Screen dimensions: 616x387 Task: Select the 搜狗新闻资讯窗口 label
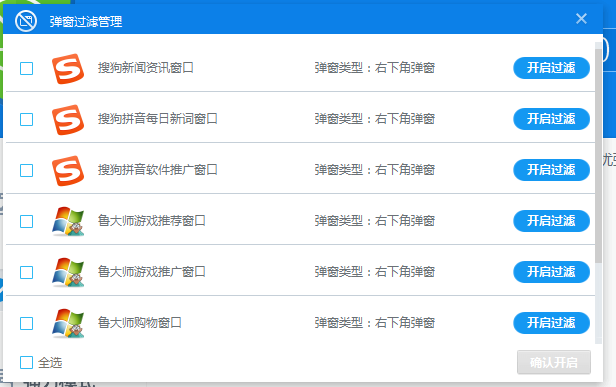146,68
